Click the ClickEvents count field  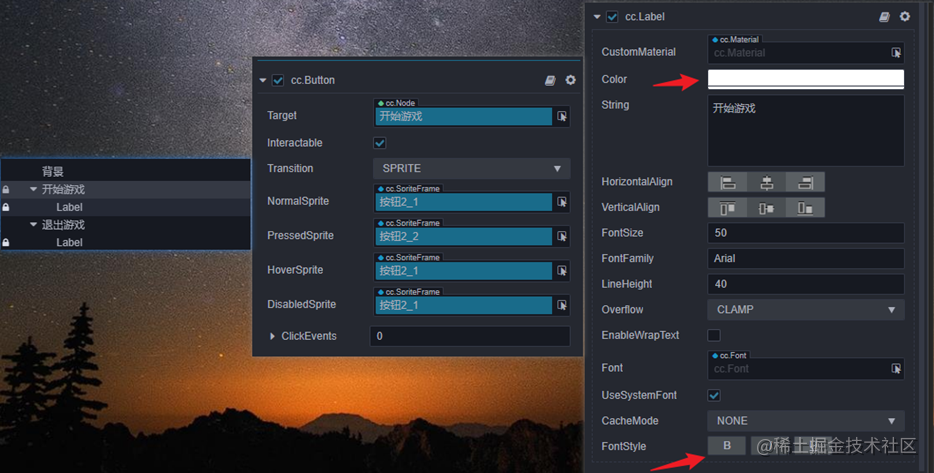470,336
